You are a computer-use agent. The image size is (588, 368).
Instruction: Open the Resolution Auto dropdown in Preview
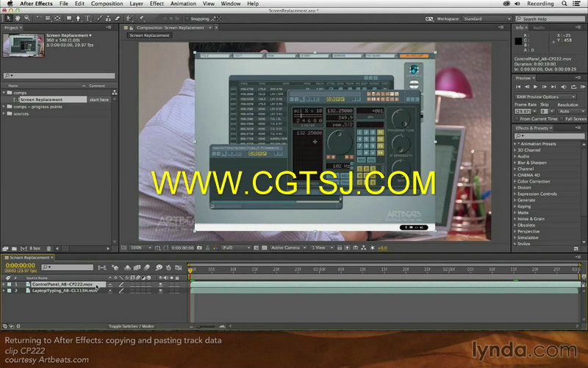coord(571,112)
